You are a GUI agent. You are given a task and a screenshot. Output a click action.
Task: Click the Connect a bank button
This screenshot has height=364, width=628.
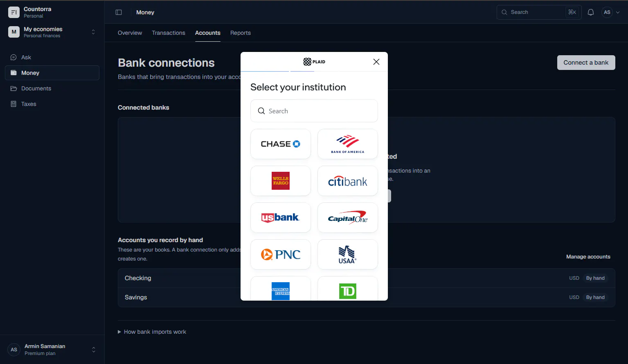point(586,63)
